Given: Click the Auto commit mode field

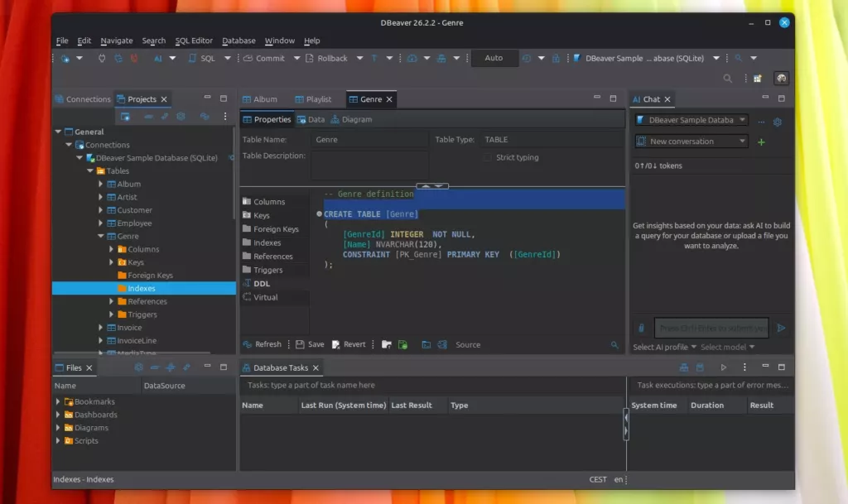Looking at the screenshot, I should point(494,58).
